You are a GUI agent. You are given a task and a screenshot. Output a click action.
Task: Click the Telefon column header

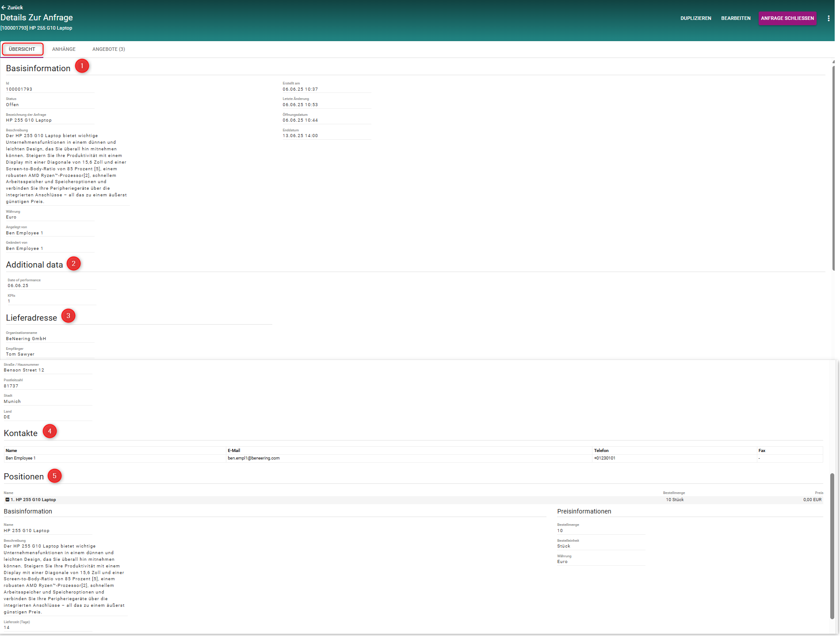pos(601,451)
